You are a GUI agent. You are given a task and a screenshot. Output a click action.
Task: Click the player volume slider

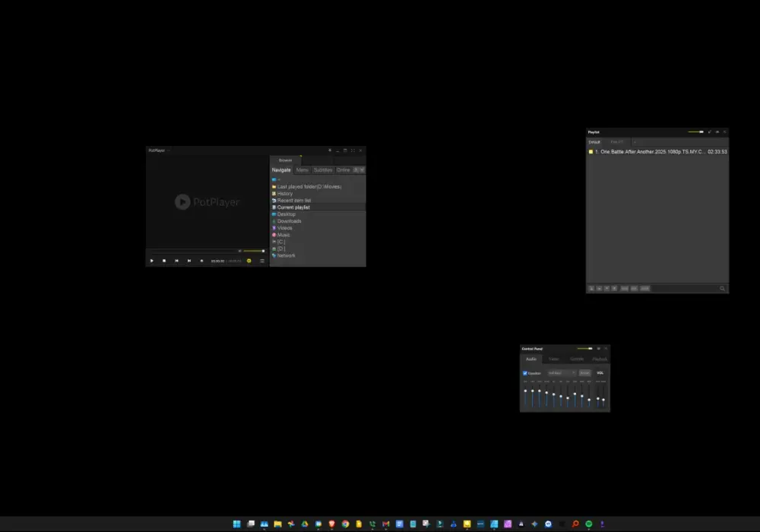[x=255, y=251]
